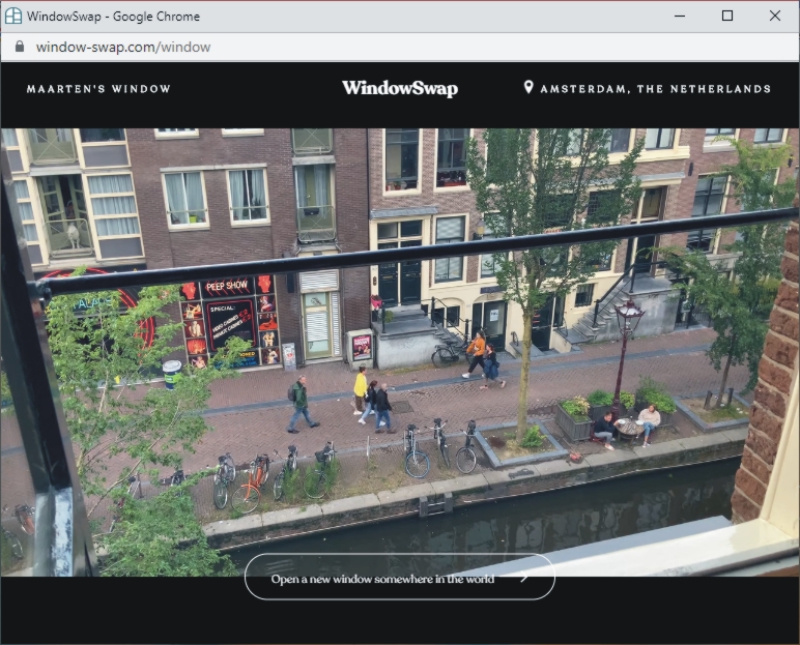Viewport: 800px width, 645px height.
Task: Close the WindowSwap Chrome window
Action: click(x=775, y=16)
